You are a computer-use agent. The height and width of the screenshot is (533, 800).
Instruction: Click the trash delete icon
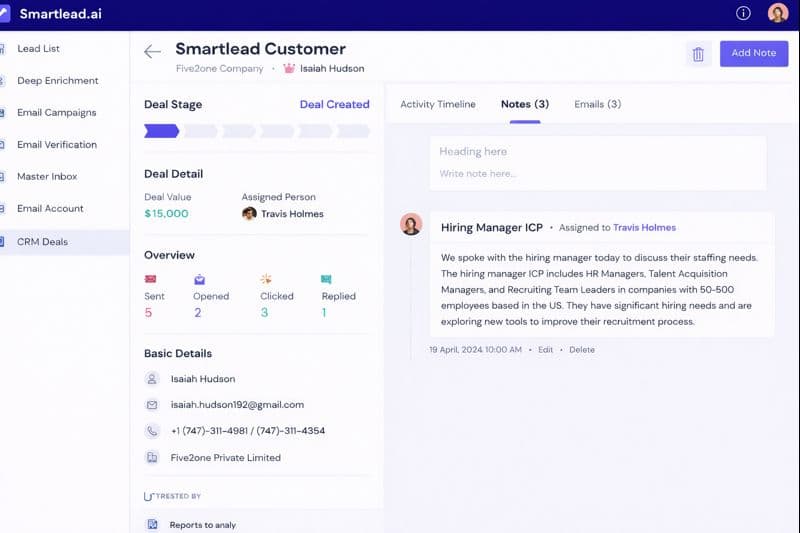pos(698,54)
